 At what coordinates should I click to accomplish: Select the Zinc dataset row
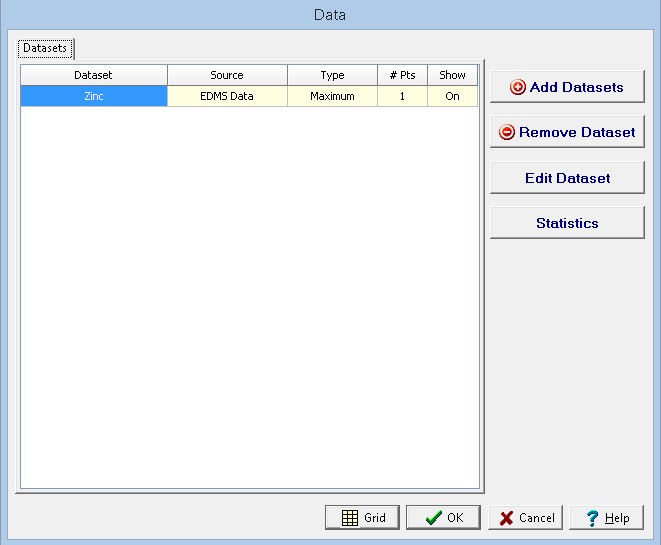(x=93, y=96)
